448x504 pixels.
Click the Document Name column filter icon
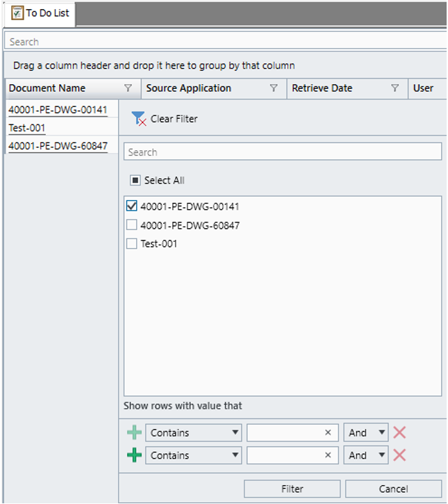coord(128,88)
